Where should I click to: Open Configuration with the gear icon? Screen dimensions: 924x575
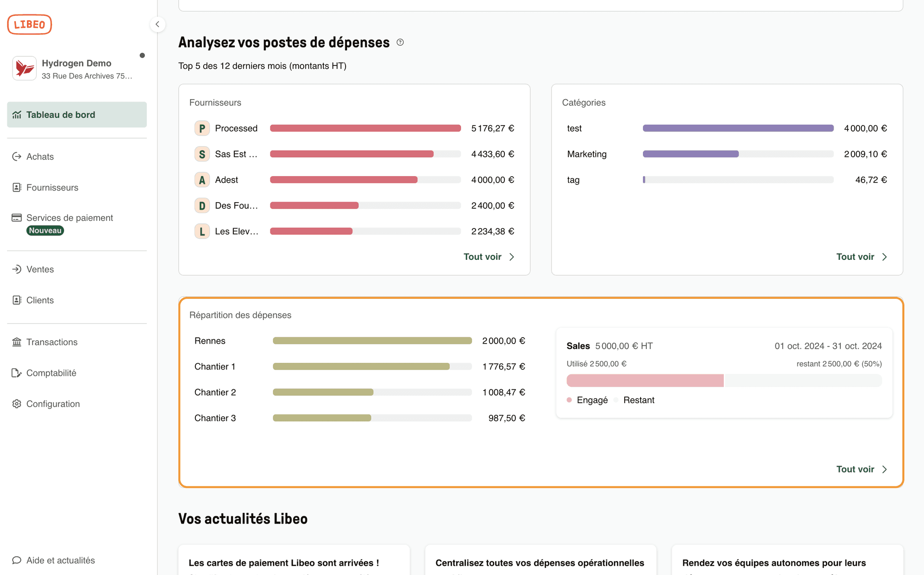[17, 404]
